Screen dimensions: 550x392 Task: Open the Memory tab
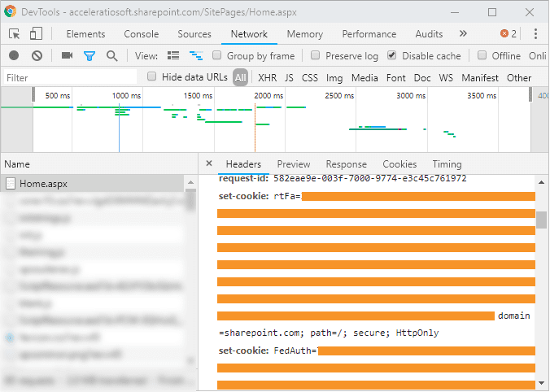tap(305, 34)
